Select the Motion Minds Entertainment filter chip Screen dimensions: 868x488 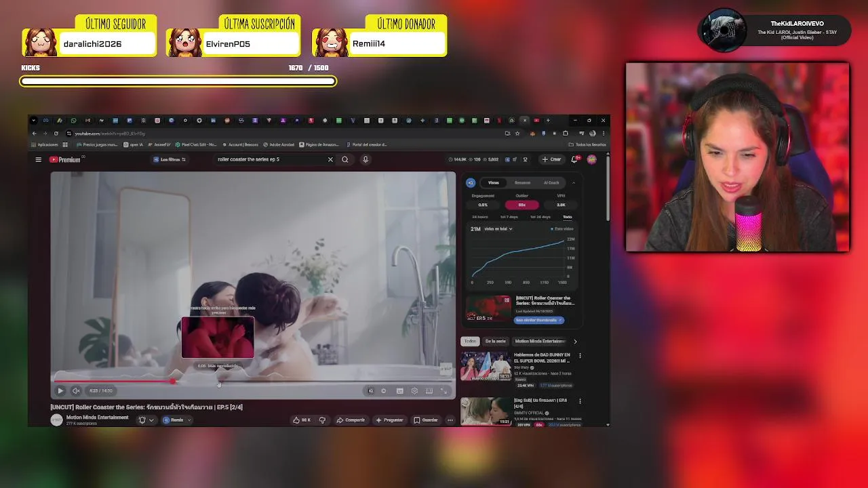coord(540,341)
